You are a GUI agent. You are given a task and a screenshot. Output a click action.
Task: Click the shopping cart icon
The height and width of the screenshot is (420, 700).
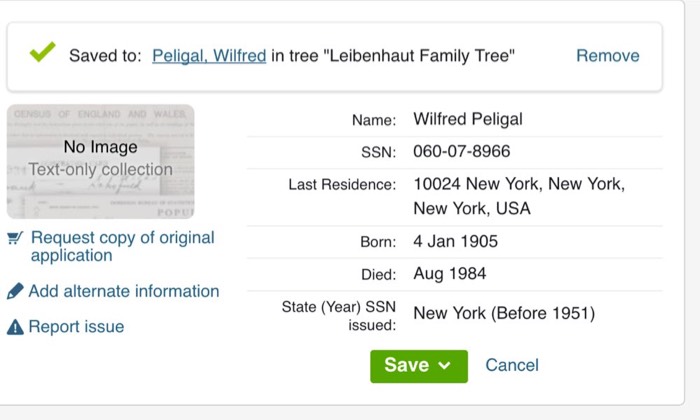click(x=15, y=238)
